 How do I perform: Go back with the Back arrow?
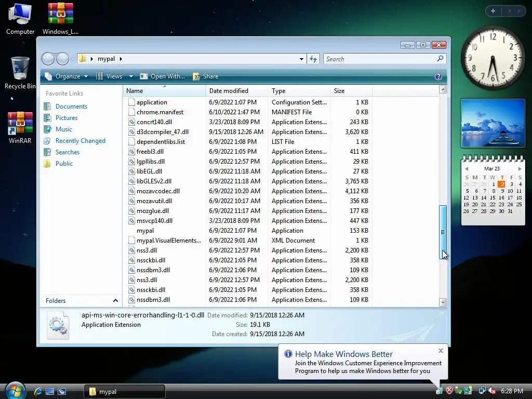coord(48,59)
